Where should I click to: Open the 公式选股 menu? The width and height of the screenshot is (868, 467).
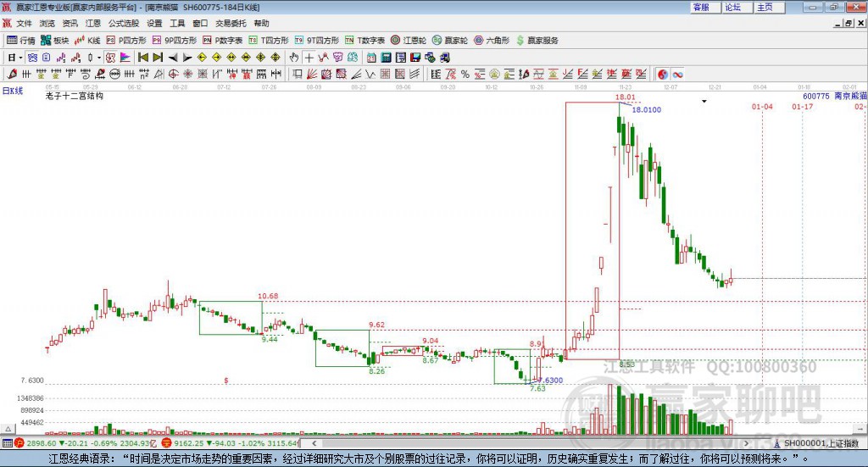pyautogui.click(x=124, y=23)
